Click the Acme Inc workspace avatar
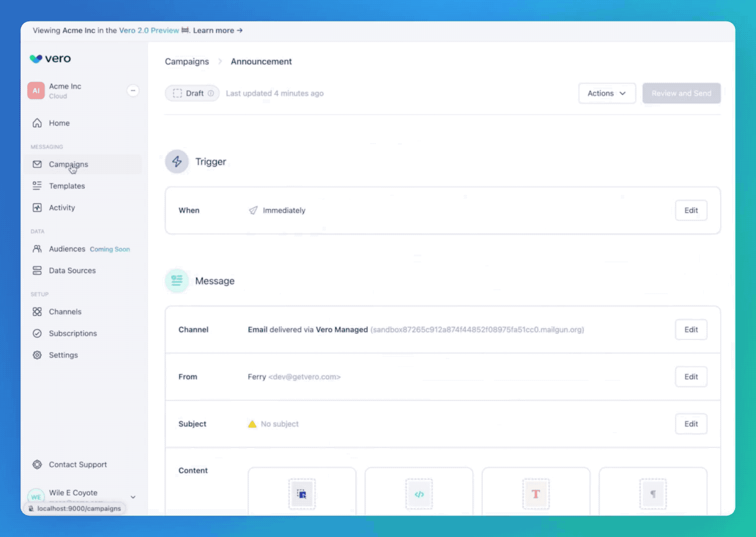The image size is (756, 537). pyautogui.click(x=36, y=90)
